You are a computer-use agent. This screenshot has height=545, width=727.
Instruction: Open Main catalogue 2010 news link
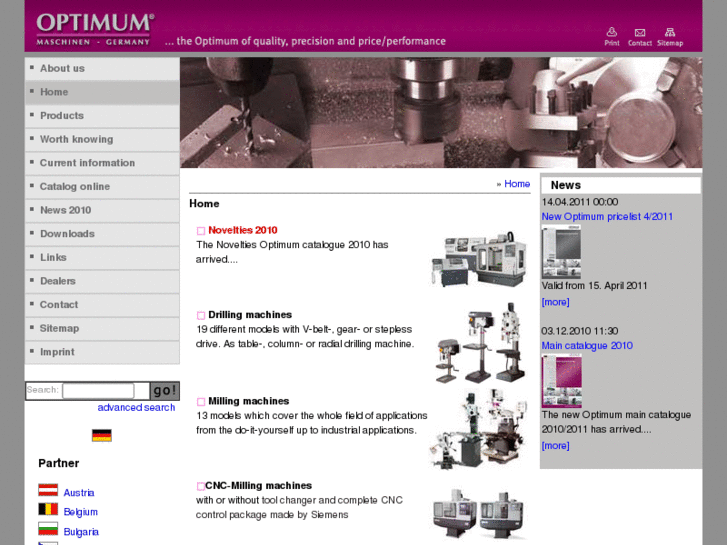[587, 346]
